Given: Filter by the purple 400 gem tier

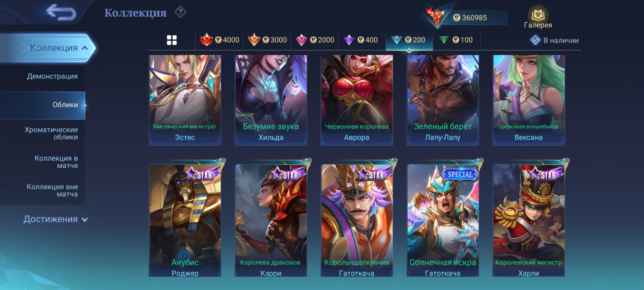Looking at the screenshot, I should 361,40.
